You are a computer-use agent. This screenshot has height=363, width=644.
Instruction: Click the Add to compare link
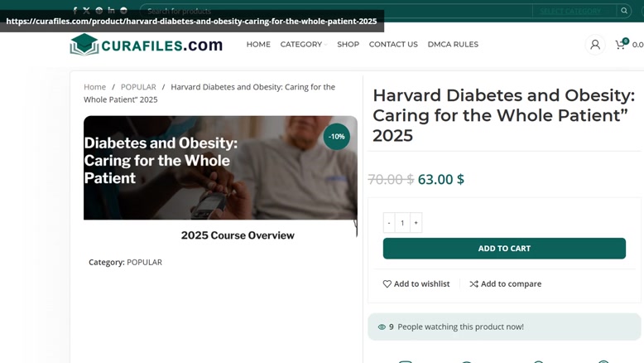506,283
